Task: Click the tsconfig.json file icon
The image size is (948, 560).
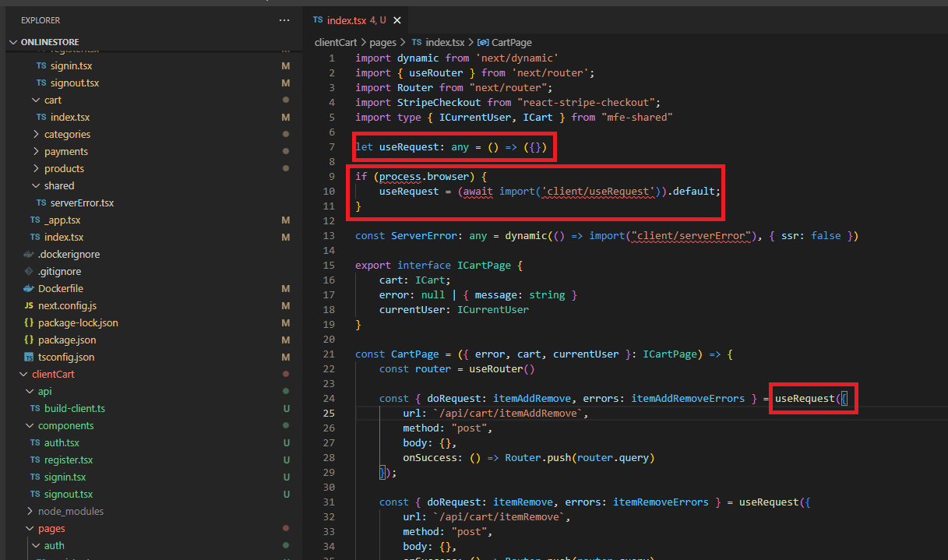Action: (29, 357)
